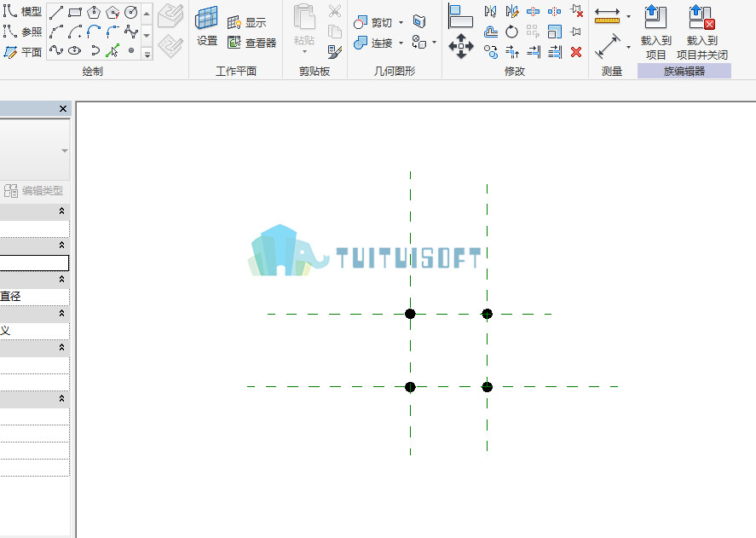Close the Properties panel
The width and height of the screenshot is (756, 538).
point(63,108)
